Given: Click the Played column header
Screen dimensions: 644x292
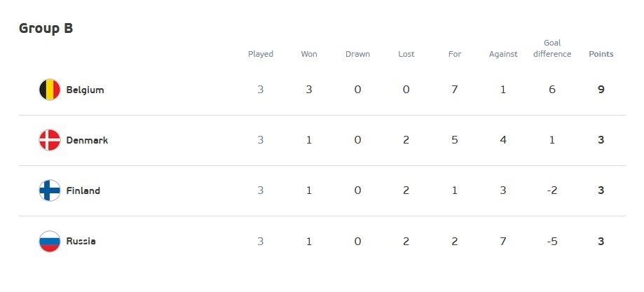Looking at the screenshot, I should [261, 54].
